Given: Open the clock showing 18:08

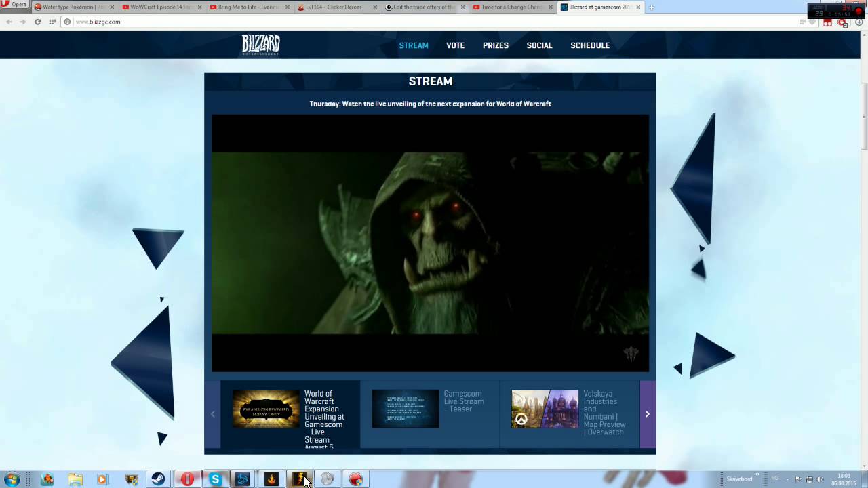Looking at the screenshot, I should [x=844, y=479].
